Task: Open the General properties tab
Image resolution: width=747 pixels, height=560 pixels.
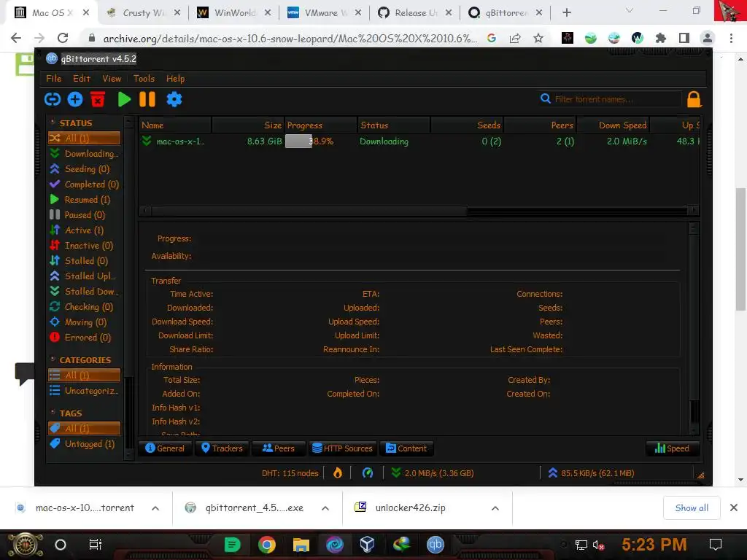Action: point(165,448)
